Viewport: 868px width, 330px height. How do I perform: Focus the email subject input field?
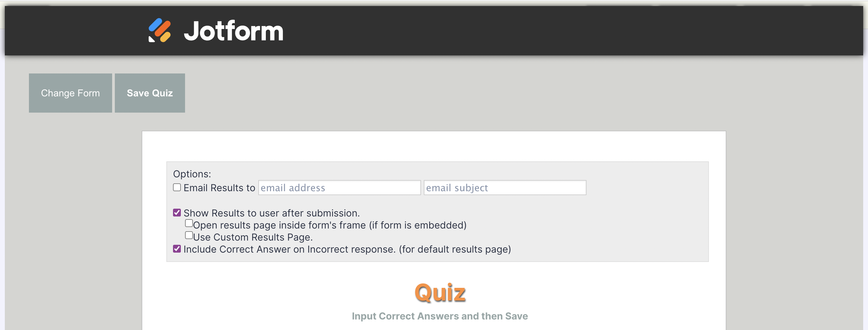pos(505,188)
